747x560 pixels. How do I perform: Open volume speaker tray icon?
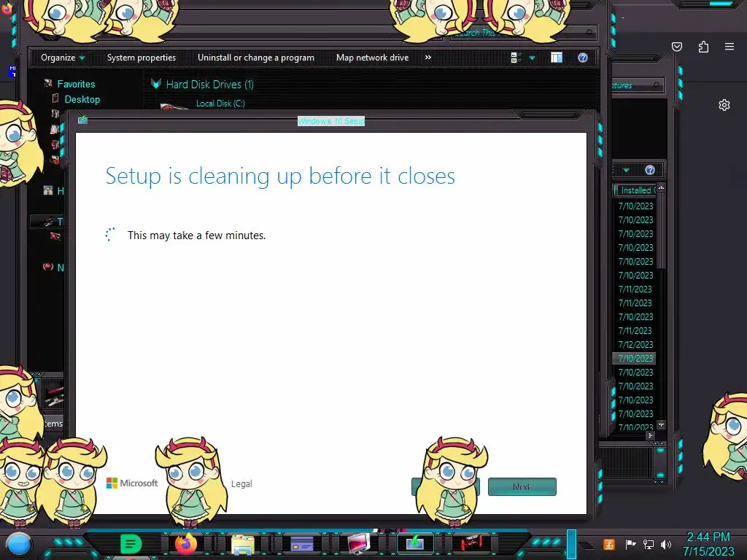coord(666,544)
